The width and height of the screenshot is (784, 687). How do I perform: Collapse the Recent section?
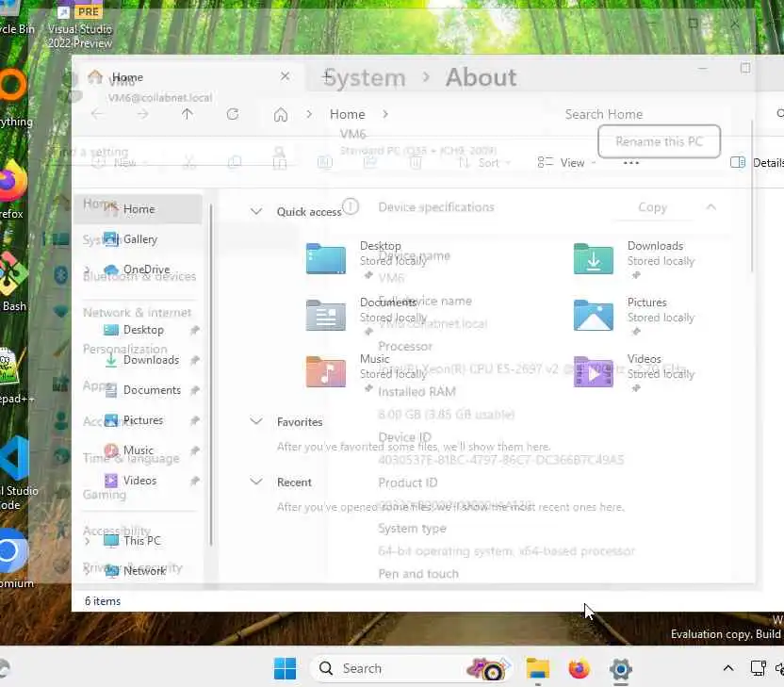256,482
